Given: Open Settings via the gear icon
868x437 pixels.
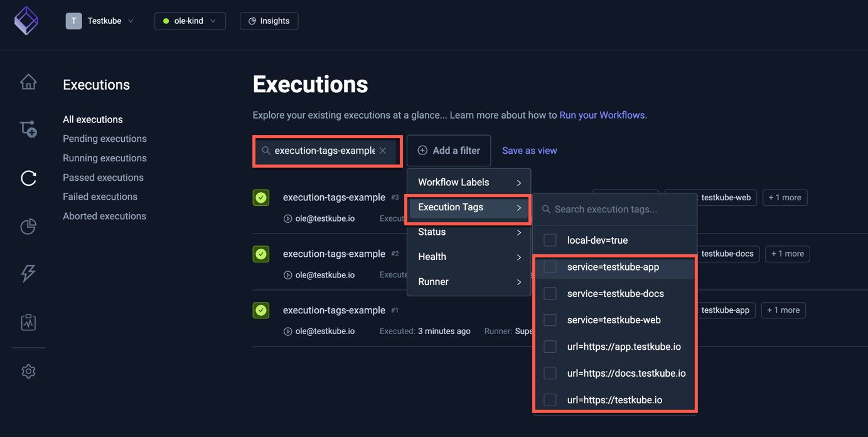Looking at the screenshot, I should 28,371.
